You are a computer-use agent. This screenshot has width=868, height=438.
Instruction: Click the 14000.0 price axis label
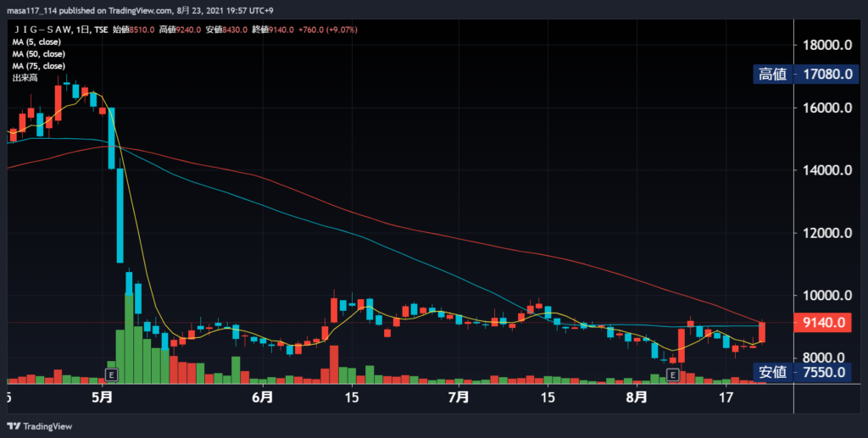coord(827,170)
